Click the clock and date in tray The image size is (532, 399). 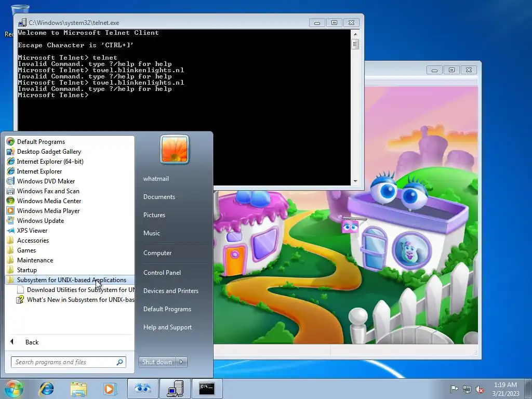[506, 389]
